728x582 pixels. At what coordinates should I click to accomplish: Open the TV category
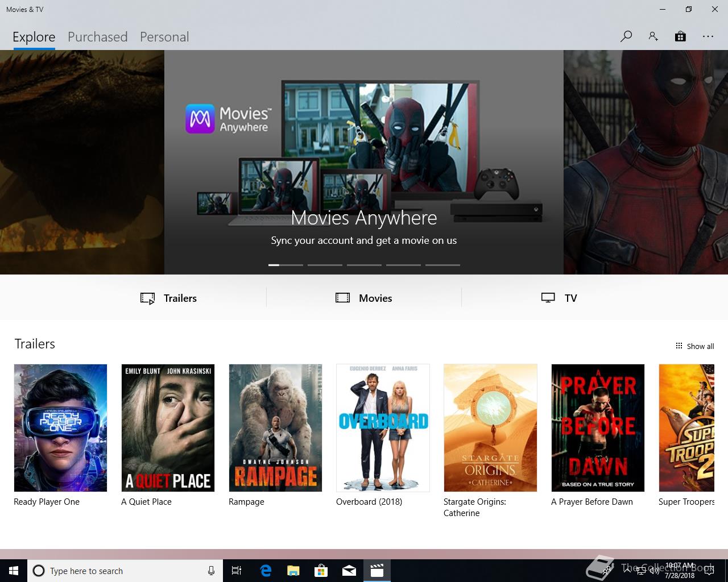click(559, 298)
